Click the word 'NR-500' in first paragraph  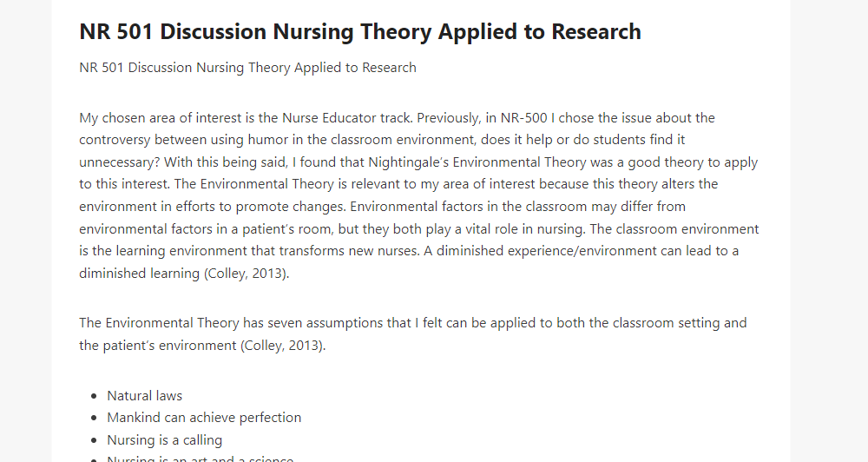523,118
